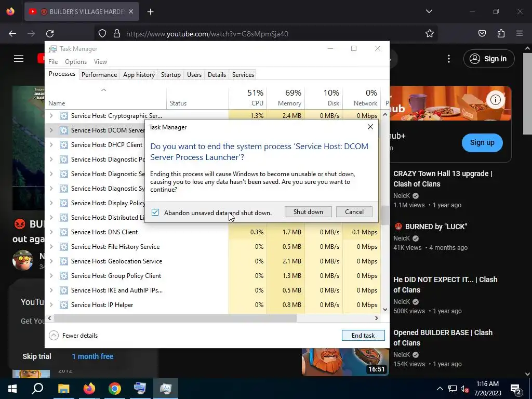The width and height of the screenshot is (532, 399).
Task: Open the Pocket save icon
Action: tap(482, 33)
